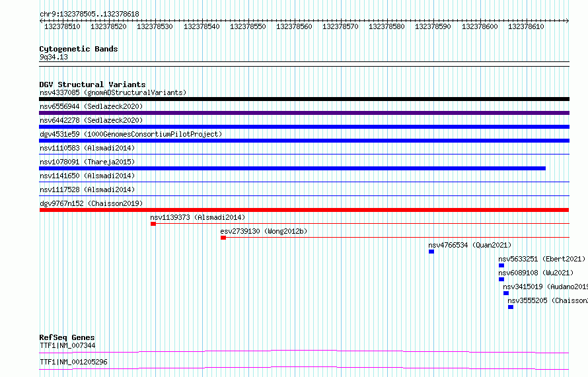Select the blue nsv1078091 variant bar
This screenshot has width=588, height=377.
click(292, 168)
